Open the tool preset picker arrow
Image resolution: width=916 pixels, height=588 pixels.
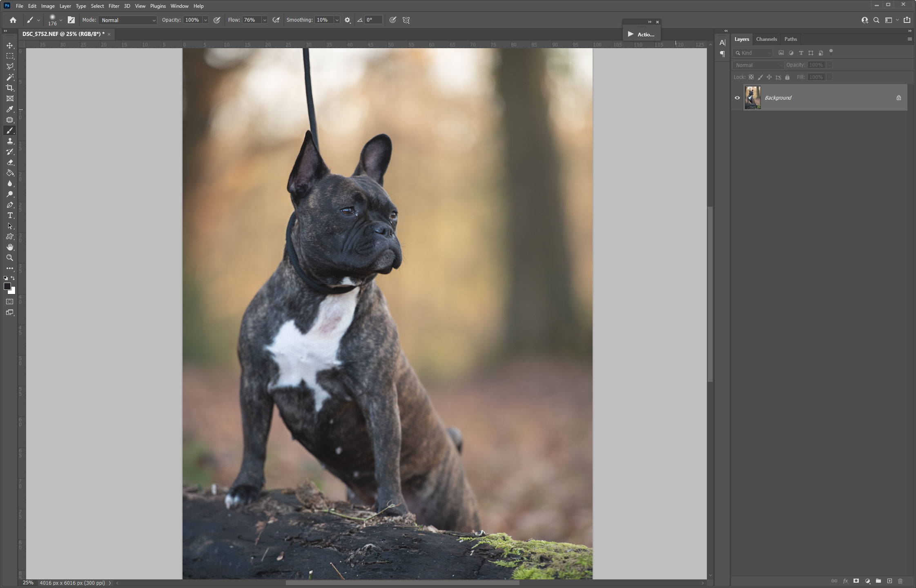(38, 20)
